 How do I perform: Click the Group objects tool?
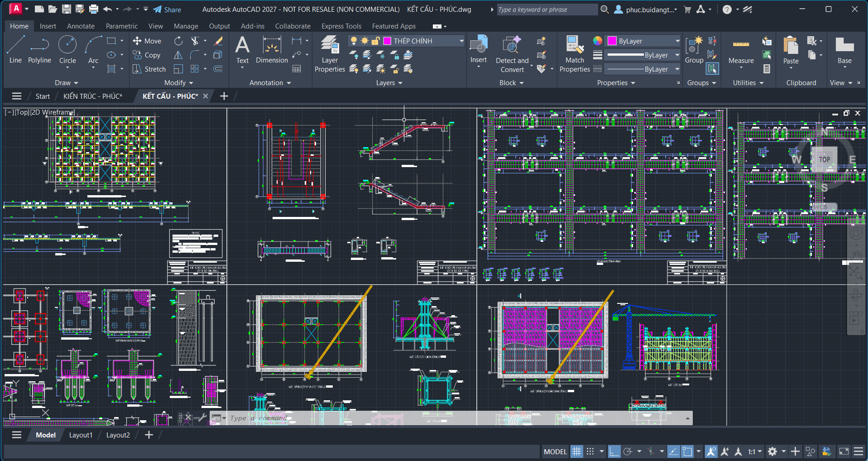(x=694, y=50)
